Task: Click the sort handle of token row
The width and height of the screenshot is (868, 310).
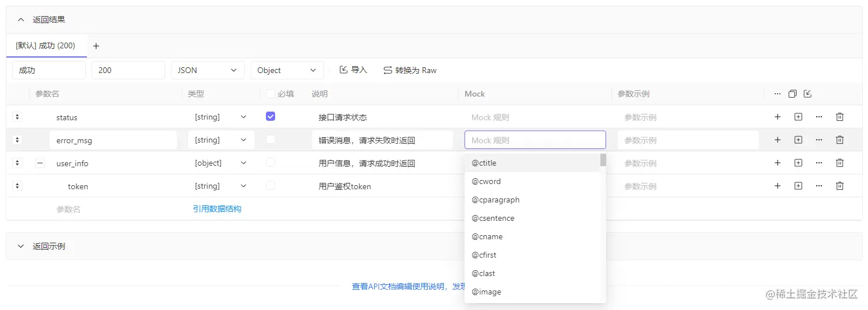Action: click(x=17, y=186)
